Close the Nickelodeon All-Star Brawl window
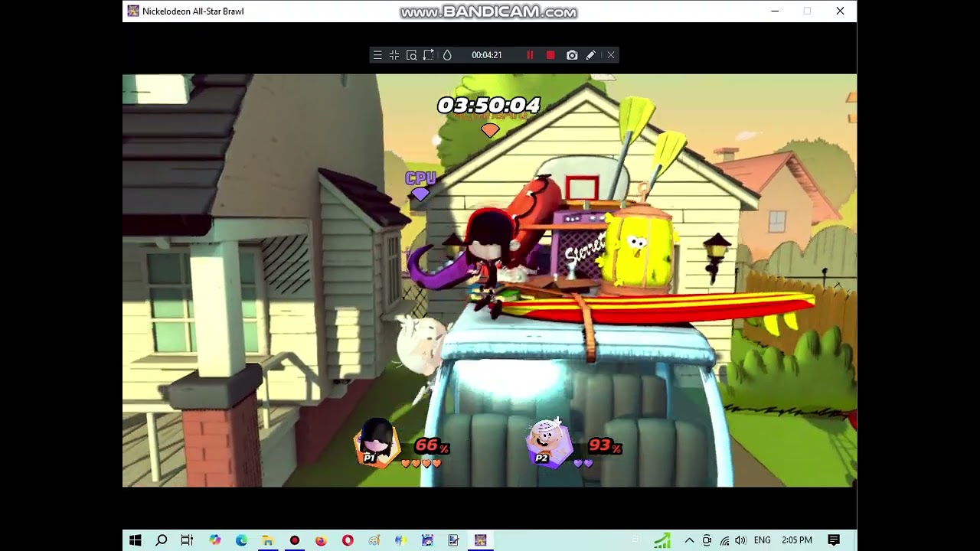 (840, 11)
